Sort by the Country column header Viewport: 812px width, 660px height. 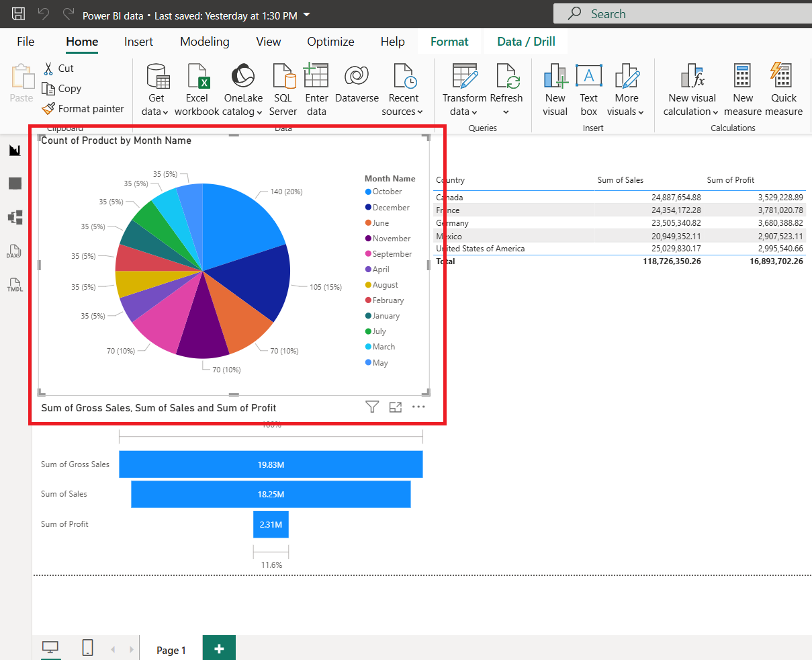pyautogui.click(x=450, y=180)
